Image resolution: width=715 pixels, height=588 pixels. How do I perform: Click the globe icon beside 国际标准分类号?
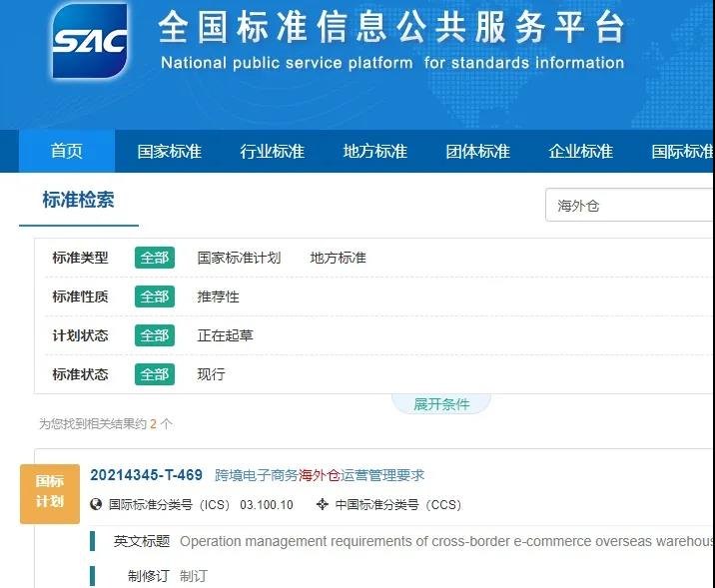[96, 504]
